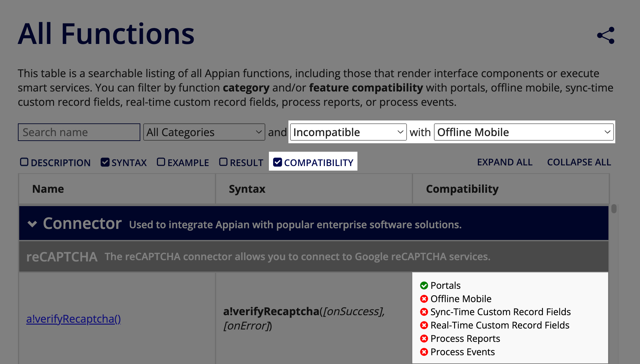Click red X icon beside Process Events
The image size is (640, 364).
(x=424, y=352)
